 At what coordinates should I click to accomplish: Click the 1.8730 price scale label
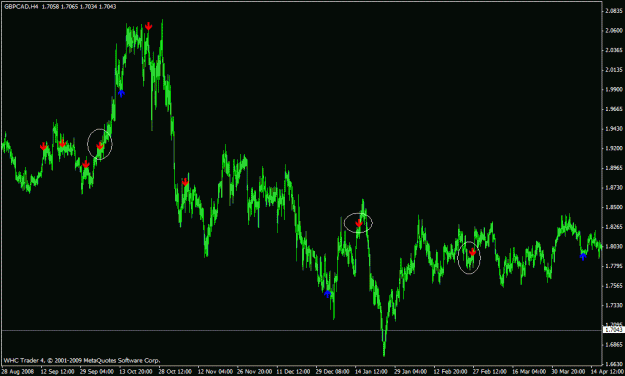[x=614, y=187]
